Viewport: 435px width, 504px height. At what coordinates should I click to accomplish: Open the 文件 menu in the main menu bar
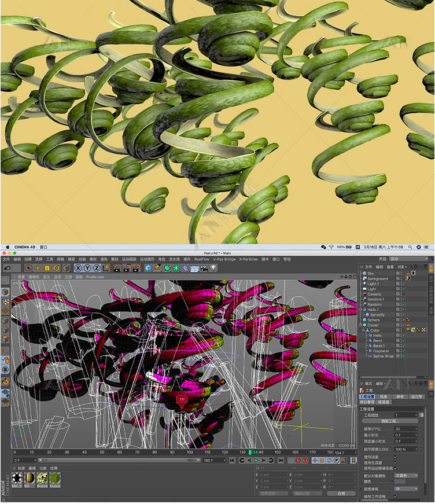tap(6, 259)
